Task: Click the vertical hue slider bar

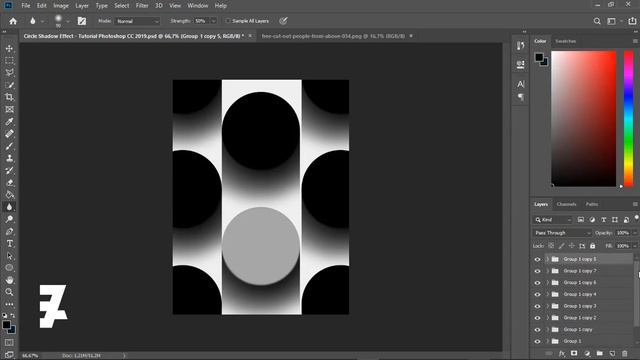Action: pyautogui.click(x=629, y=119)
